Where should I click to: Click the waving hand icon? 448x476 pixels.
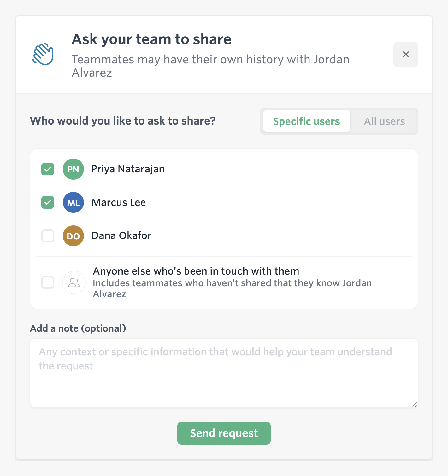43,54
